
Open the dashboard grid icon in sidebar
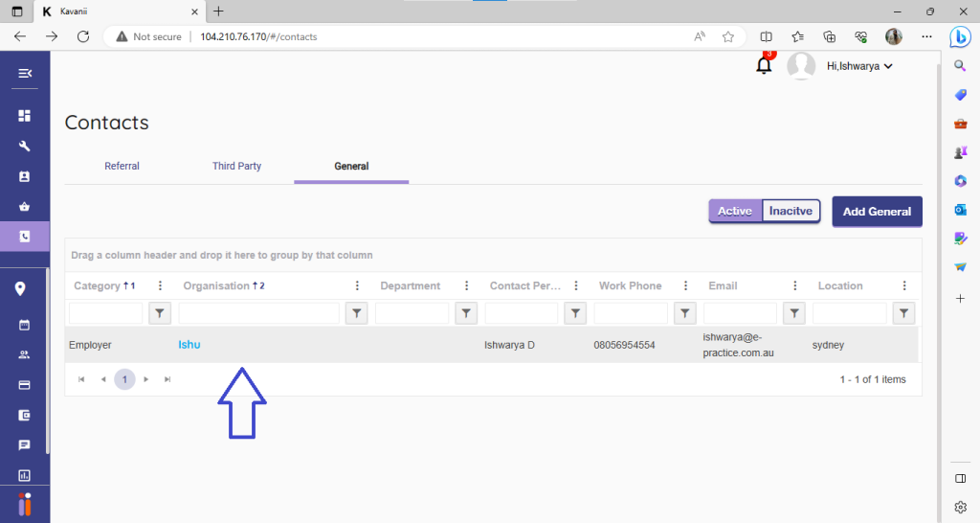(25, 116)
